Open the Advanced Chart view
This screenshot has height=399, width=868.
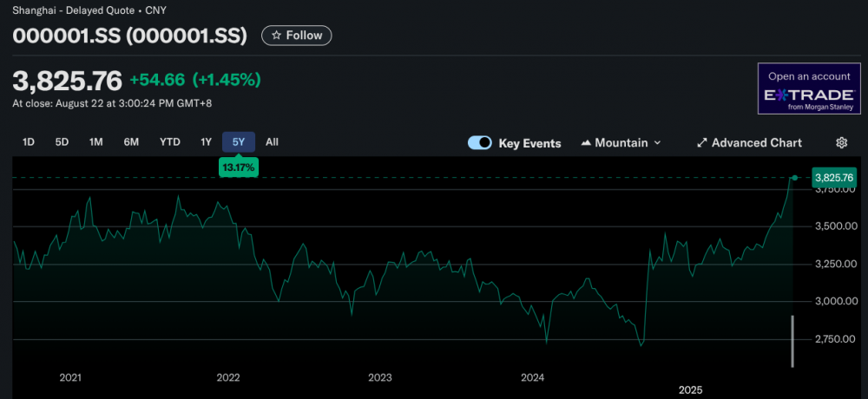[756, 143]
